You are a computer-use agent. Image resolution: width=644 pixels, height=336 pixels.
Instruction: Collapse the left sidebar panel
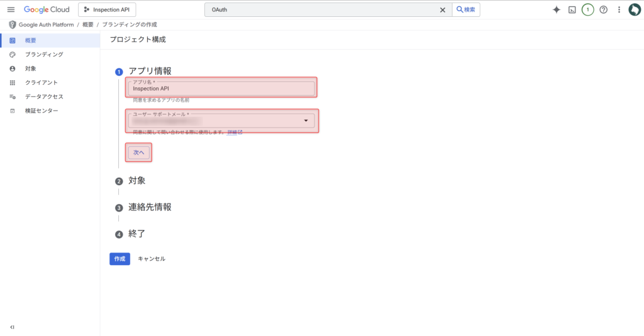(x=12, y=327)
